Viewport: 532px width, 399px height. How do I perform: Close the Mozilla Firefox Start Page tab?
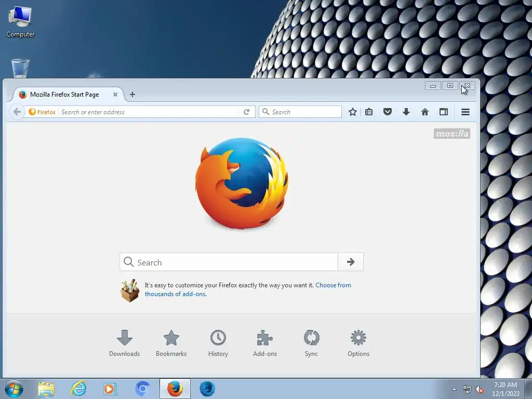click(115, 95)
